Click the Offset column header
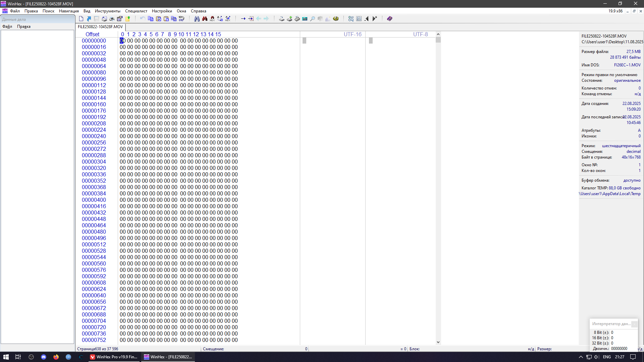 click(x=92, y=34)
